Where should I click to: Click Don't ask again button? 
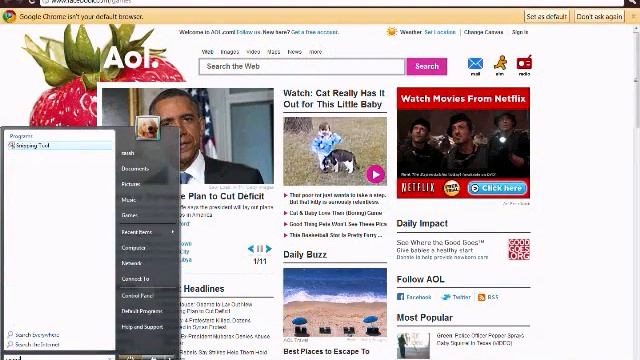[x=599, y=16]
